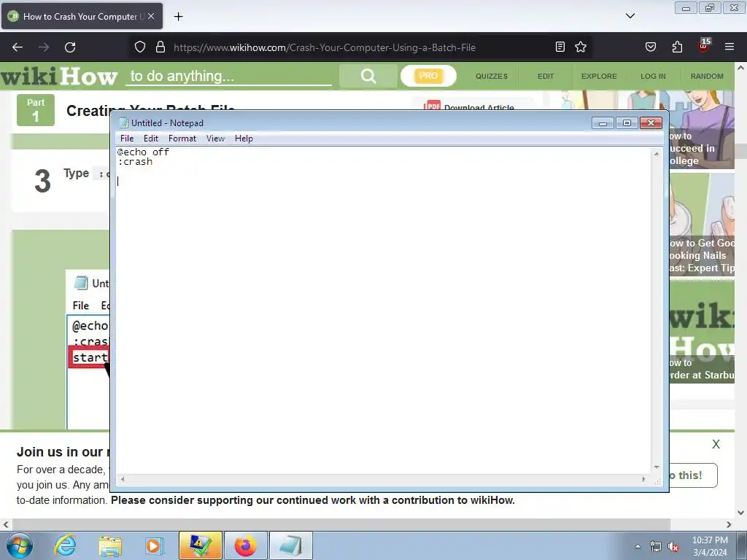
Task: Open Windows Media Player from taskbar
Action: (154, 545)
